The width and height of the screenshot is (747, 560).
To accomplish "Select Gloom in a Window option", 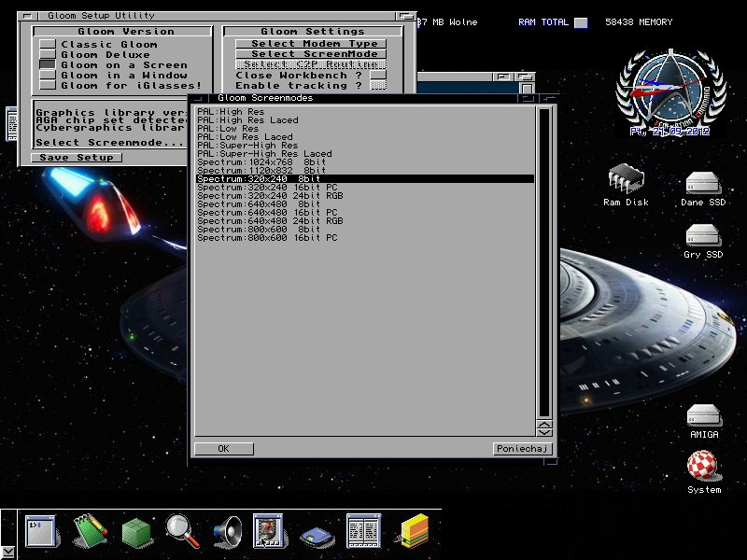I will click(x=48, y=76).
